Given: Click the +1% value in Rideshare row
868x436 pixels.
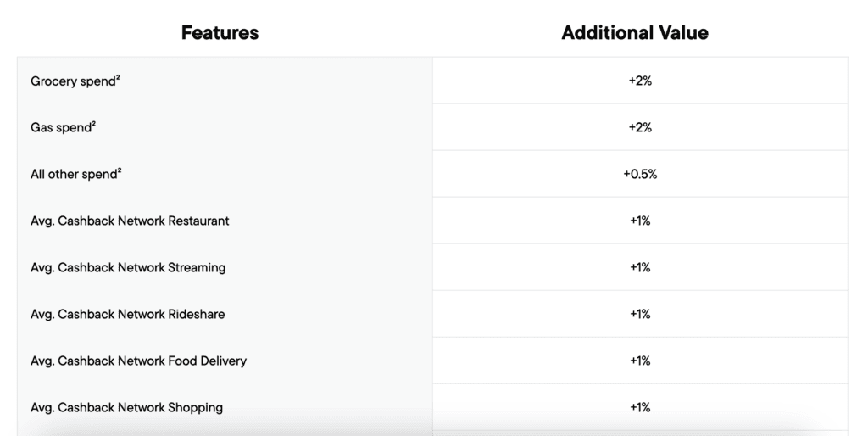Looking at the screenshot, I should pos(640,315).
